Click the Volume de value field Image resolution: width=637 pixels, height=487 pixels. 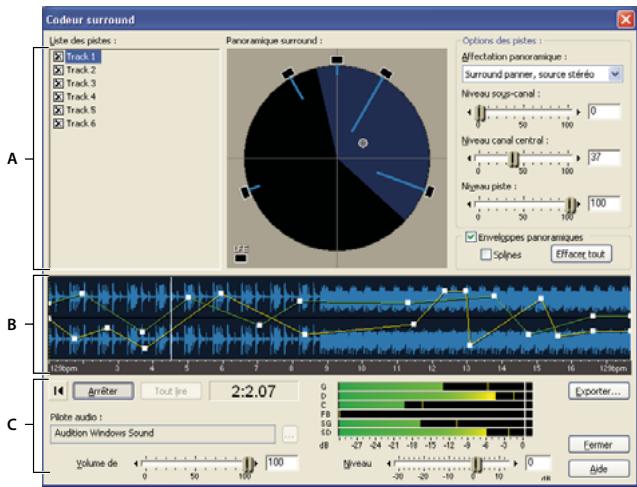pos(282,463)
